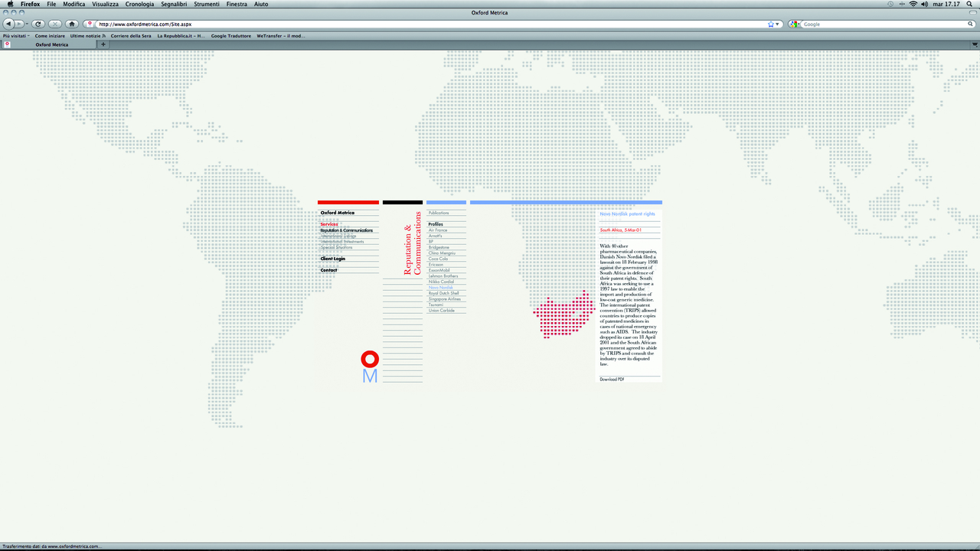Open a new tab with the plus button
The width and height of the screenshot is (980, 551).
coord(103,44)
